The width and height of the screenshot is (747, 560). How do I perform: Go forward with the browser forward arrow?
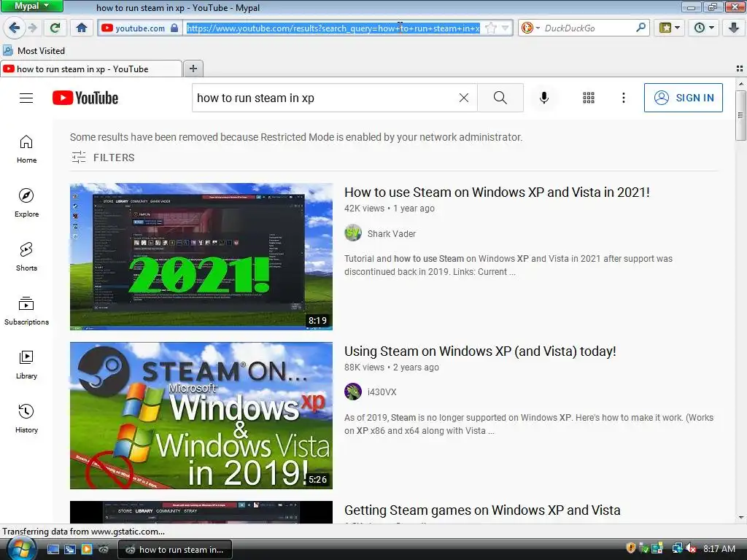tap(32, 28)
